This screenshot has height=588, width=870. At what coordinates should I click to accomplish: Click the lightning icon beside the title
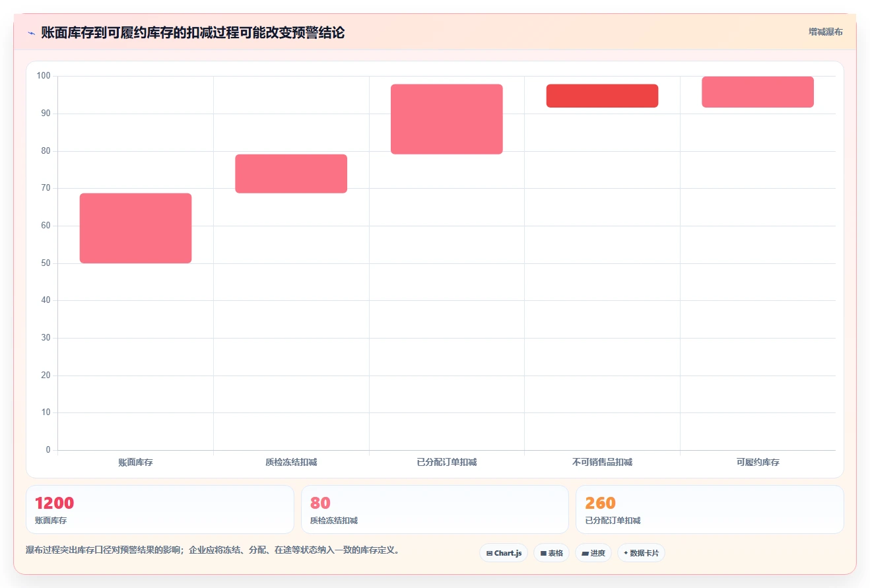31,32
